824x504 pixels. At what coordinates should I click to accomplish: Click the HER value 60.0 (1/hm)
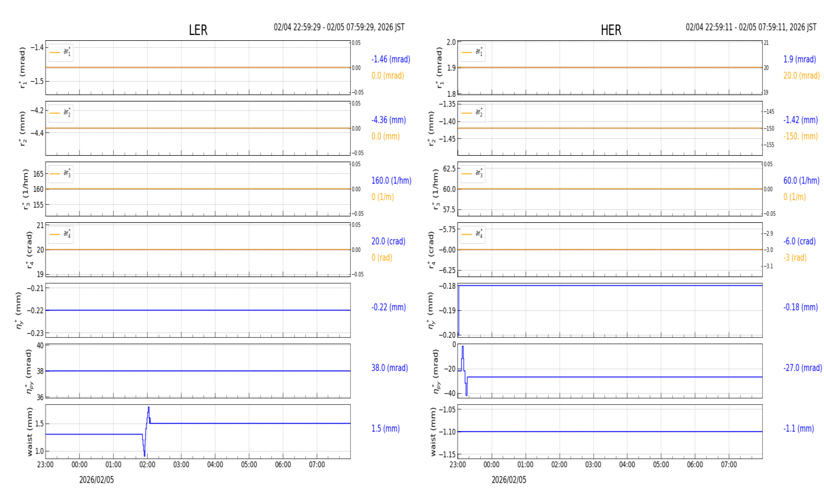coord(802,180)
